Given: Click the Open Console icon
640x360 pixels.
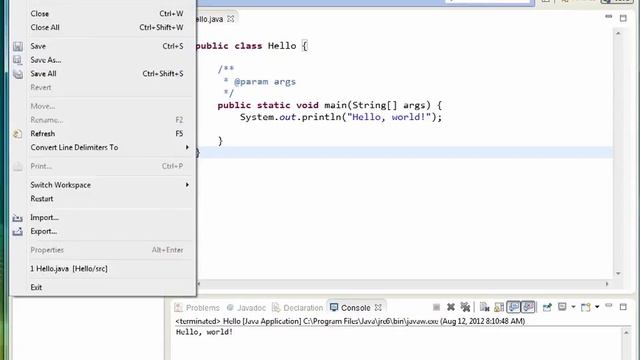Looking at the screenshot, I should [x=586, y=307].
